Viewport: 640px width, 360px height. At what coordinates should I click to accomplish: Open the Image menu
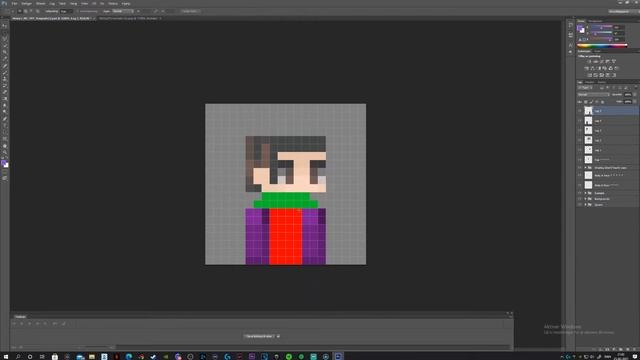[40, 4]
